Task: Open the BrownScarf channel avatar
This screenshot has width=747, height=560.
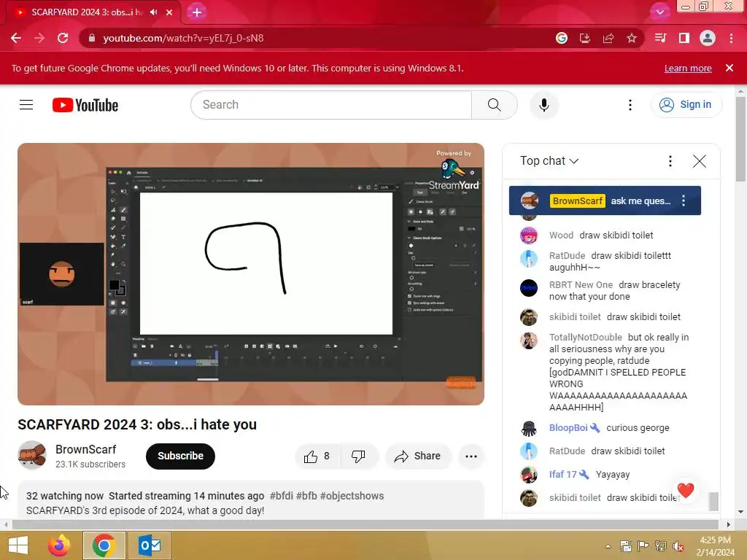Action: click(x=32, y=455)
